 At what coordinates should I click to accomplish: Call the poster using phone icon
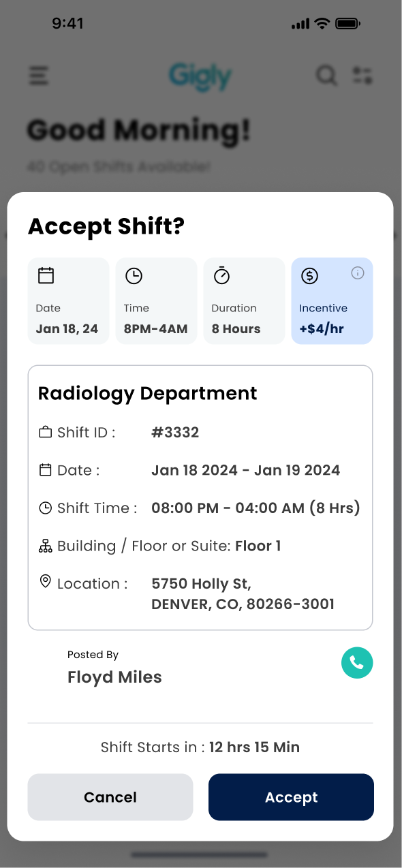[357, 662]
